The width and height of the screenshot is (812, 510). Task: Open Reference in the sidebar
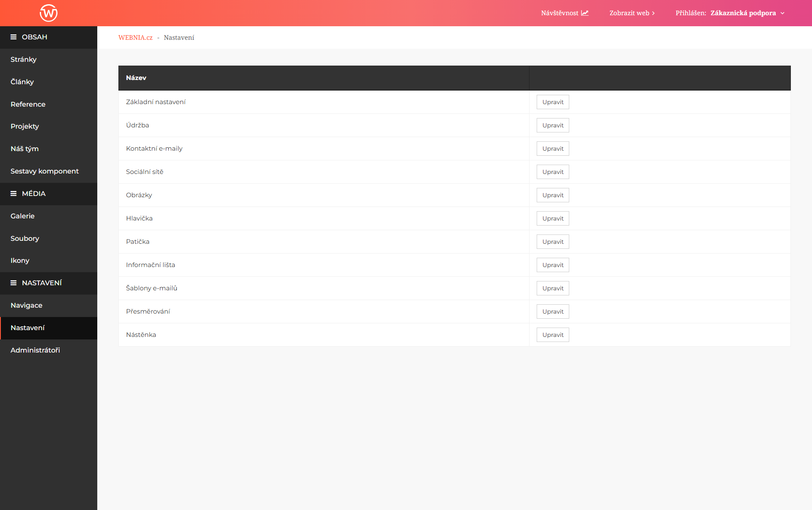[49, 105]
